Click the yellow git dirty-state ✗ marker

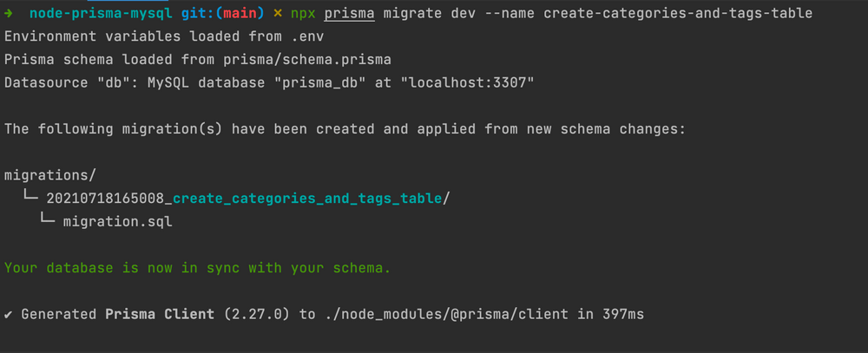[278, 14]
